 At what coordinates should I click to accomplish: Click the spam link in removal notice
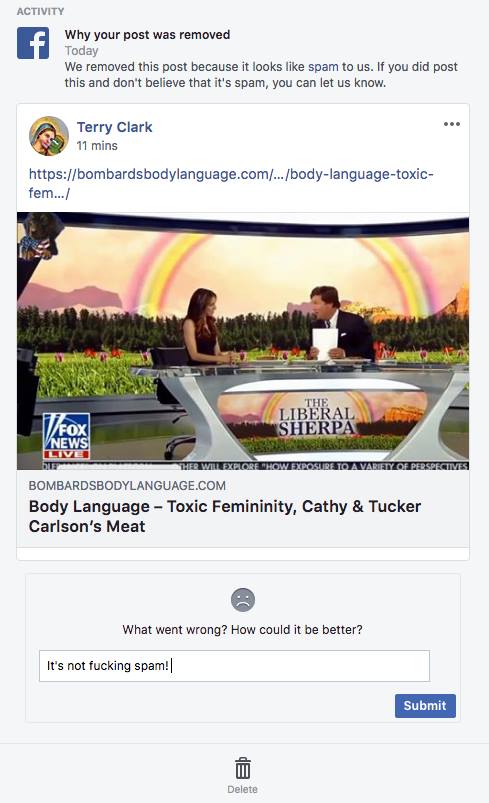click(323, 67)
